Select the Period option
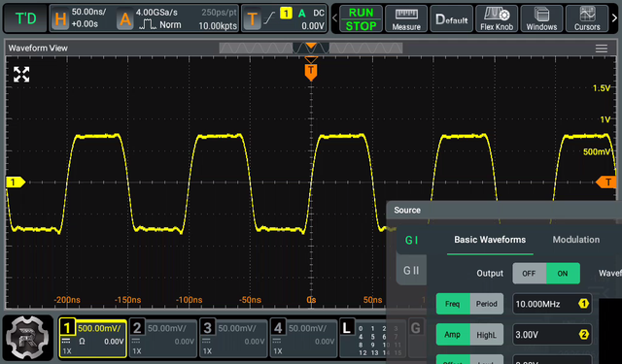622x364 pixels. point(487,304)
